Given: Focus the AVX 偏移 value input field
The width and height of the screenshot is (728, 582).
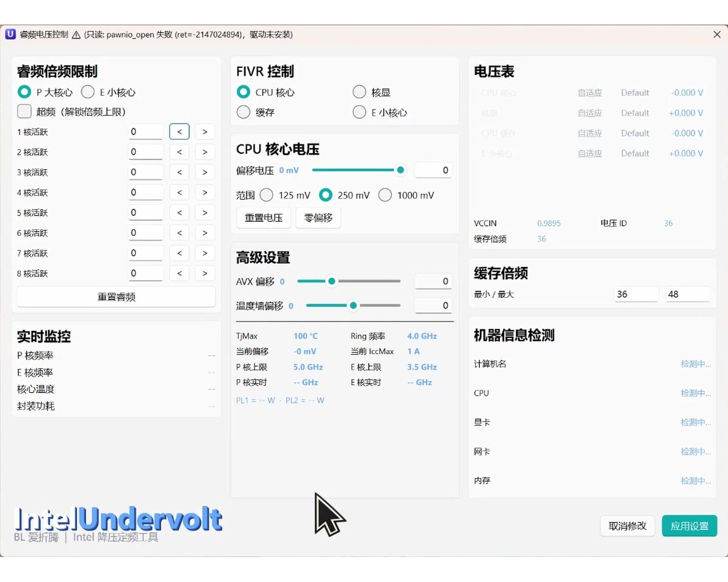Looking at the screenshot, I should pos(434,281).
